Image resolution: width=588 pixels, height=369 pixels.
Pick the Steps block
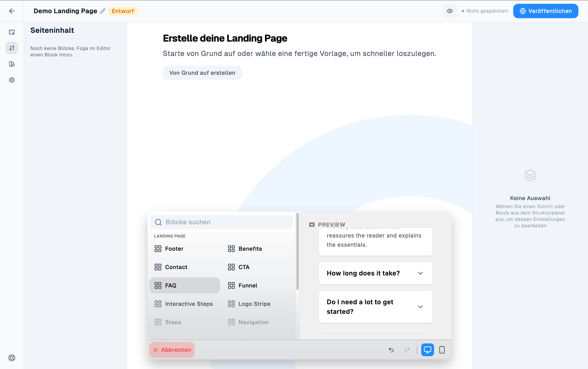point(185,322)
